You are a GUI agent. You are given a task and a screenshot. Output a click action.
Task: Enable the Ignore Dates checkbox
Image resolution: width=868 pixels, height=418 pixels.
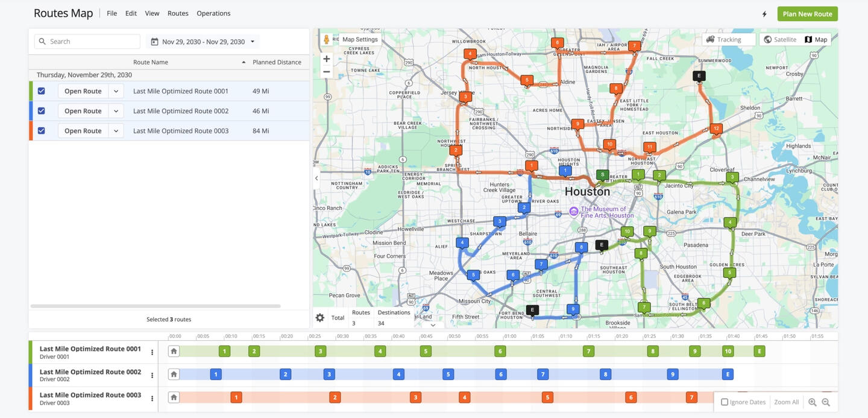coord(725,402)
